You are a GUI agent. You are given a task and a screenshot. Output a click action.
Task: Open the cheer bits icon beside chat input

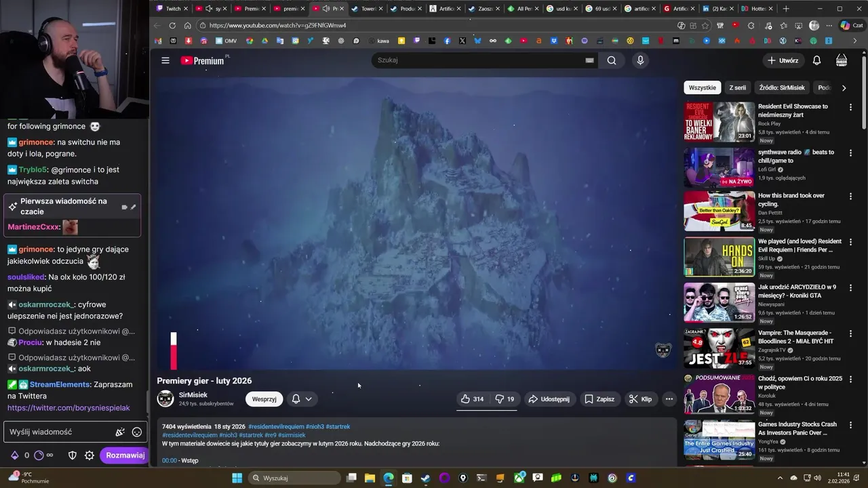pos(120,432)
